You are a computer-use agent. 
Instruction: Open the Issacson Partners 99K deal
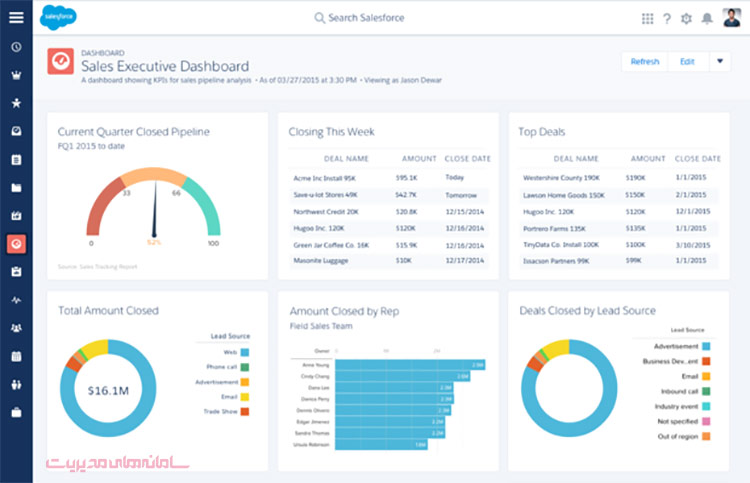[x=556, y=261]
